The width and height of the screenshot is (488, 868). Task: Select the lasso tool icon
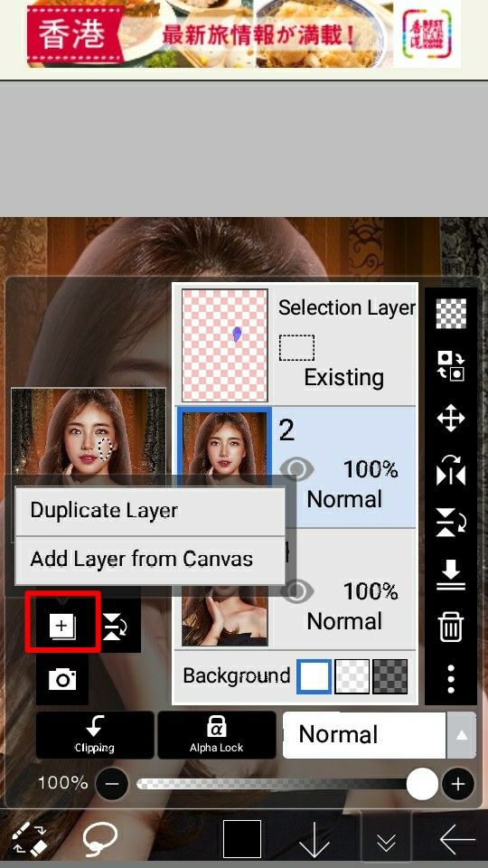[x=100, y=838]
